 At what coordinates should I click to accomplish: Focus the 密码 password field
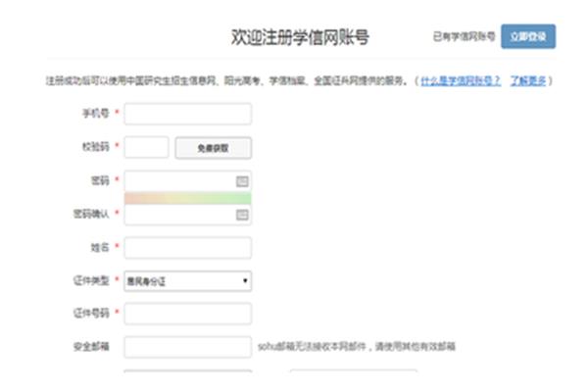pyautogui.click(x=188, y=181)
